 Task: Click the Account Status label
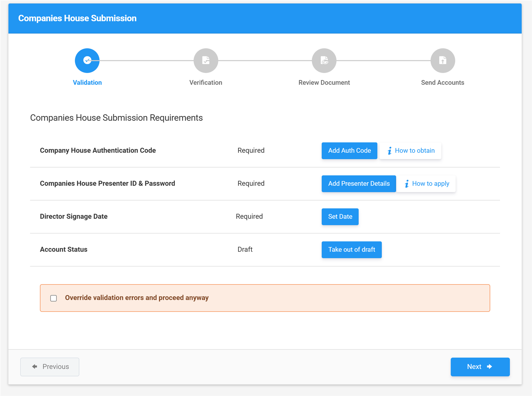[64, 249]
